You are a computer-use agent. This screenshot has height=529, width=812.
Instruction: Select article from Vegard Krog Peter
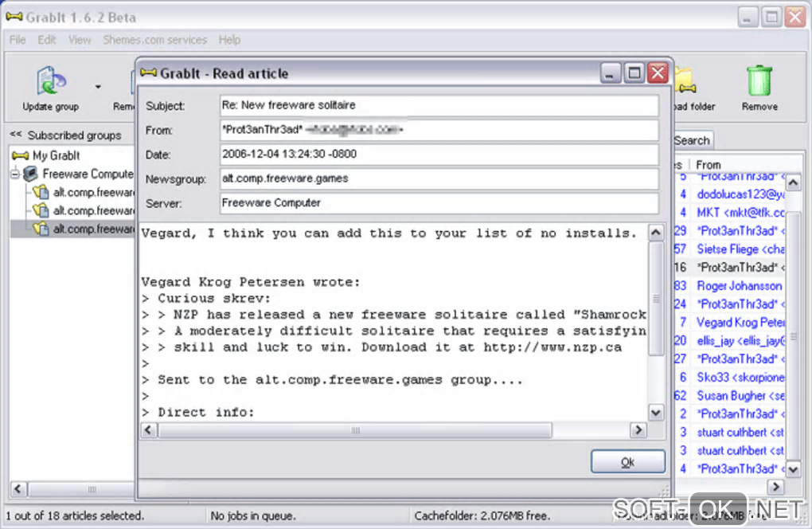pyautogui.click(x=732, y=323)
